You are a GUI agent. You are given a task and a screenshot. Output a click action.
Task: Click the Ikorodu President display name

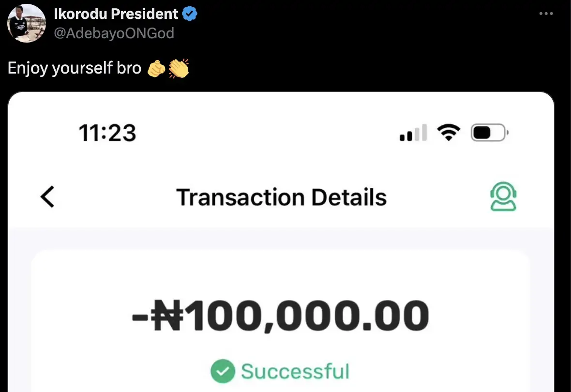coord(117,15)
